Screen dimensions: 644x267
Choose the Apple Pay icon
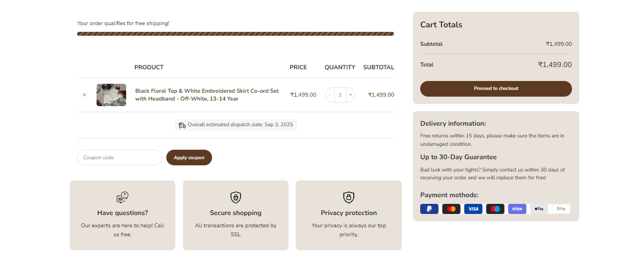tap(539, 209)
